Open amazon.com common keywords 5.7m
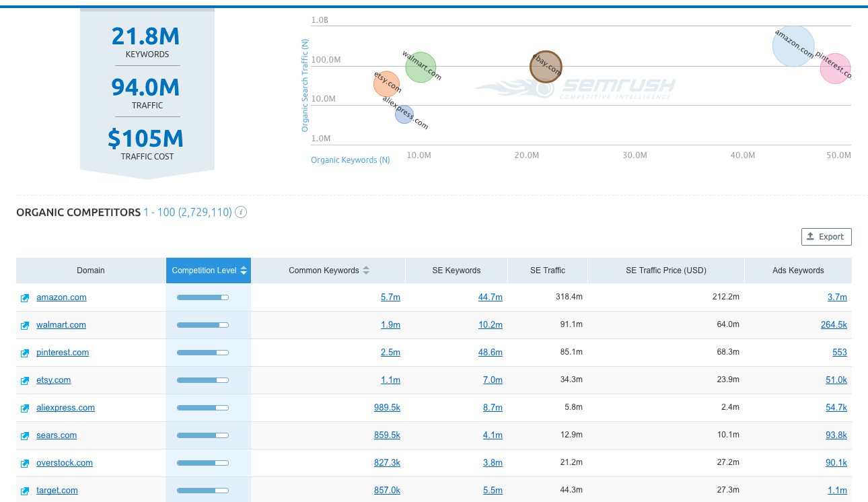This screenshot has height=502, width=868. [x=390, y=297]
